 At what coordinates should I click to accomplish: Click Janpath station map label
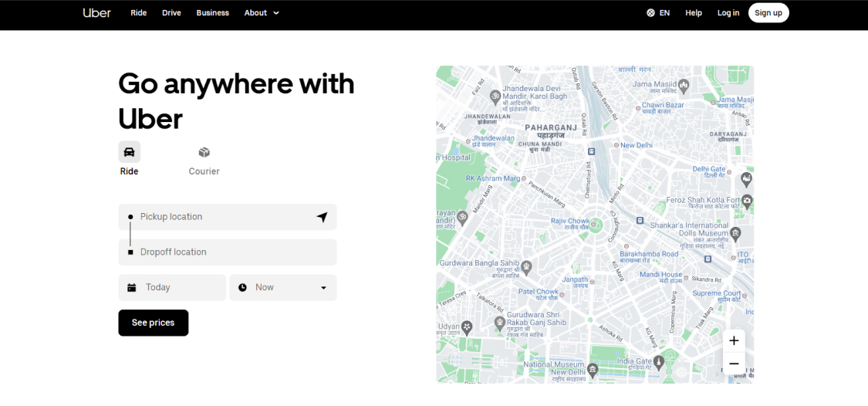[x=575, y=279]
